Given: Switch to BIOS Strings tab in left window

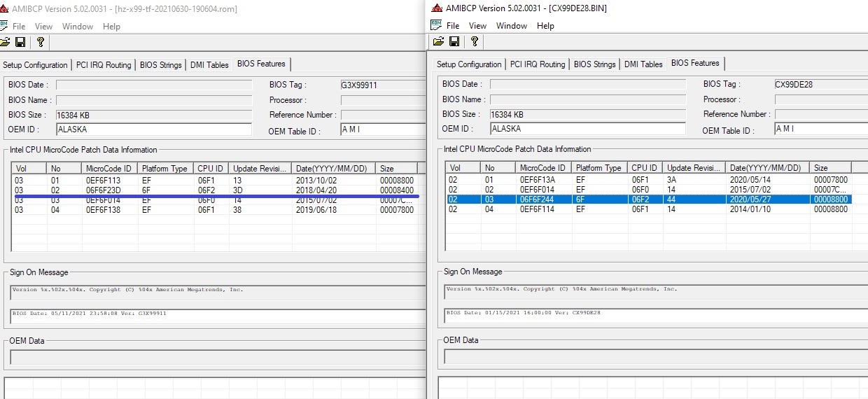Looking at the screenshot, I should (x=160, y=65).
